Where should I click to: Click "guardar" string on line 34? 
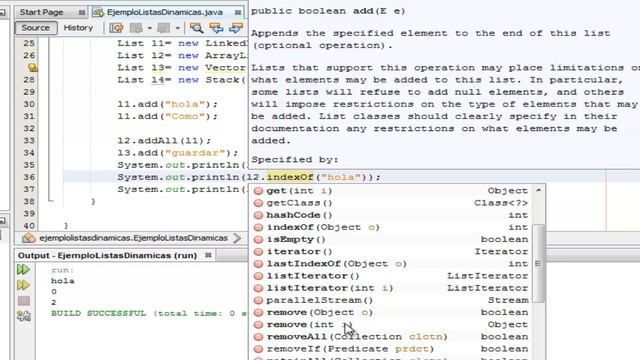195,153
